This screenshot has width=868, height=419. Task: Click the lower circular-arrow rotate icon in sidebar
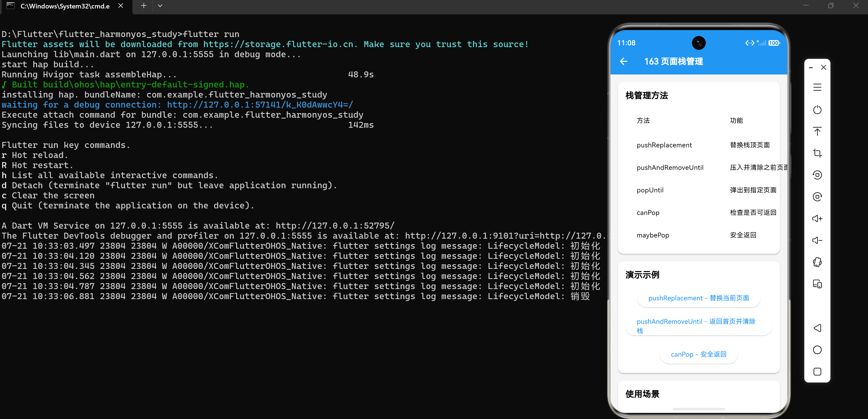817,197
